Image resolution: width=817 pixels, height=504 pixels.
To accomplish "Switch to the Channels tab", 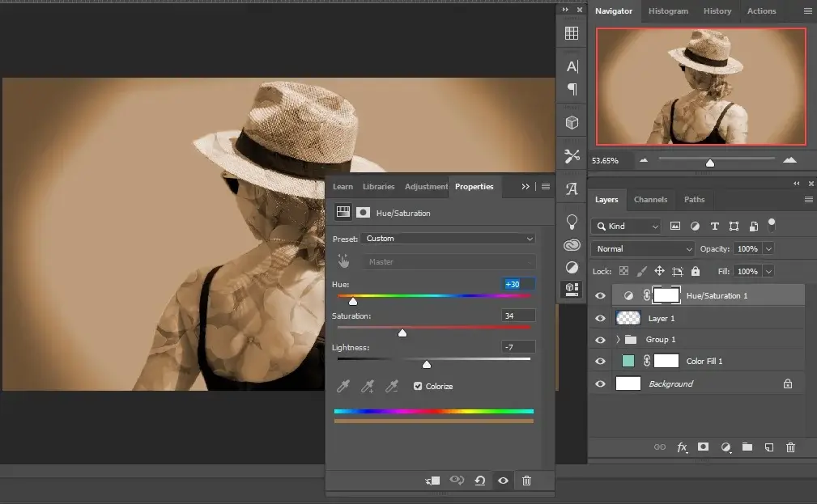I will pos(650,200).
